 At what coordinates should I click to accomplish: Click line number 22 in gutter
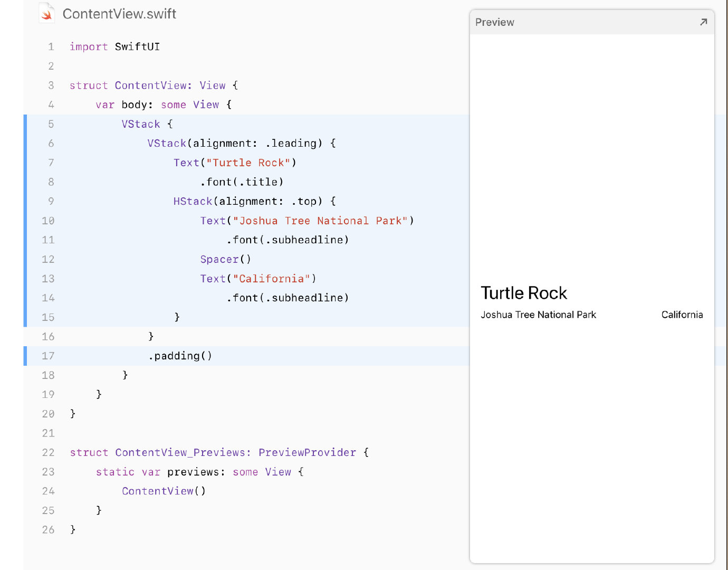48,453
